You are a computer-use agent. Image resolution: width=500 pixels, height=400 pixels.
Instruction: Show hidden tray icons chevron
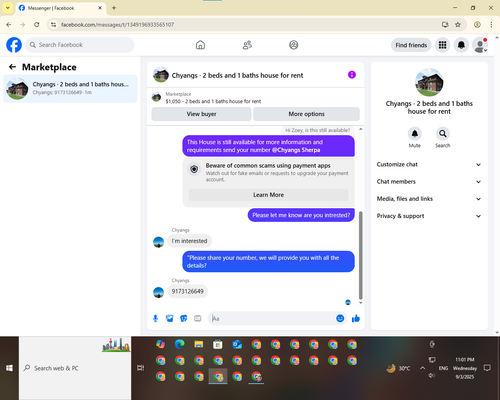pos(422,368)
